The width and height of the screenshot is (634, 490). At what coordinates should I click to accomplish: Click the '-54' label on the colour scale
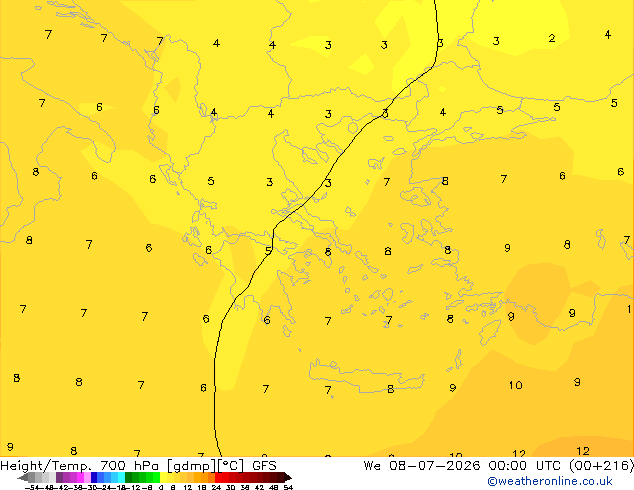pyautogui.click(x=32, y=488)
